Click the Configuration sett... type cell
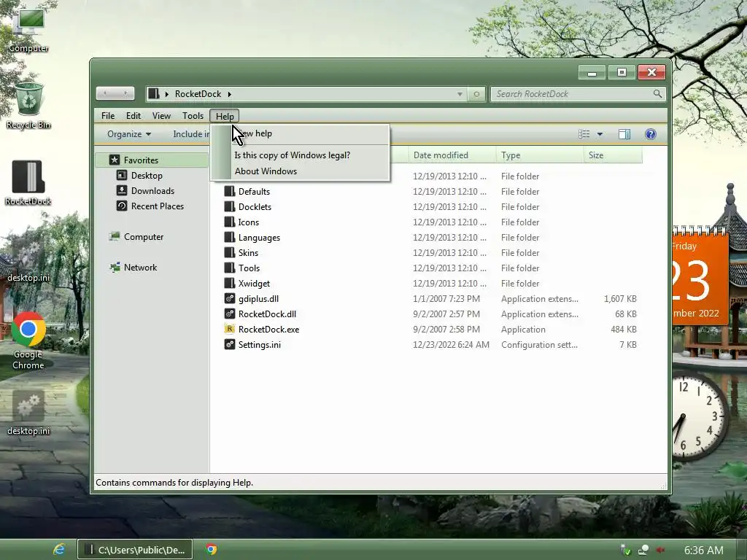Image resolution: width=747 pixels, height=560 pixels. tap(539, 344)
